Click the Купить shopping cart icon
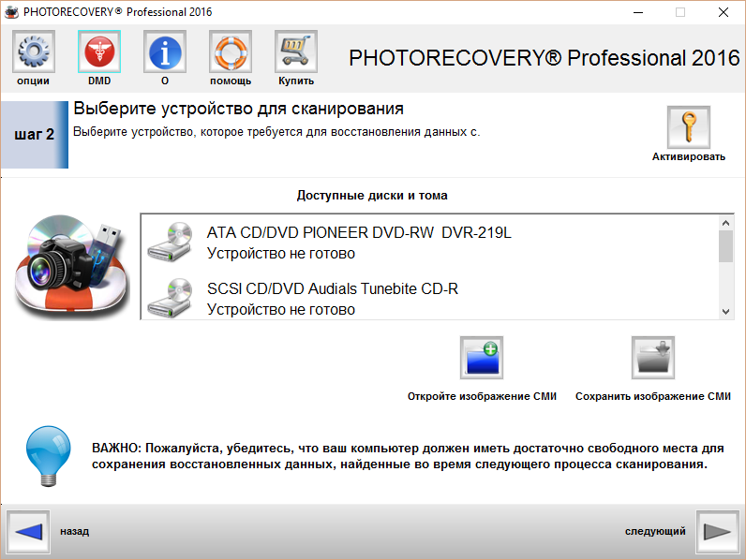 tap(296, 52)
